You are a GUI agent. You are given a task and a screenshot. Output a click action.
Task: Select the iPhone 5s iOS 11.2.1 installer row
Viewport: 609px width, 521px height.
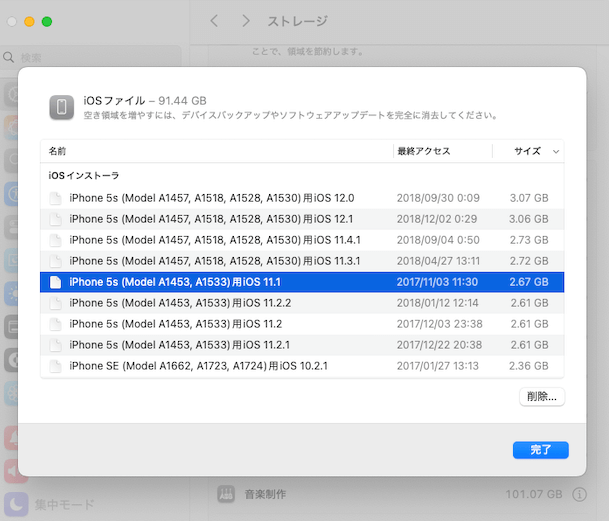pyautogui.click(x=302, y=345)
